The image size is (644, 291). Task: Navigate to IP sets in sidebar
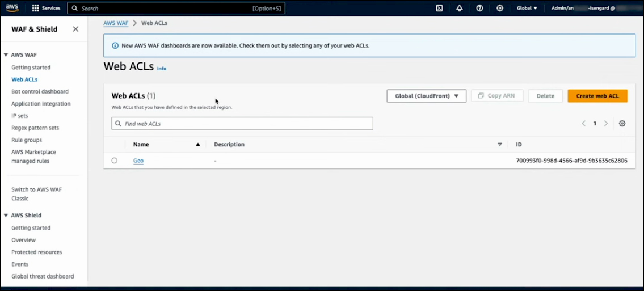20,116
